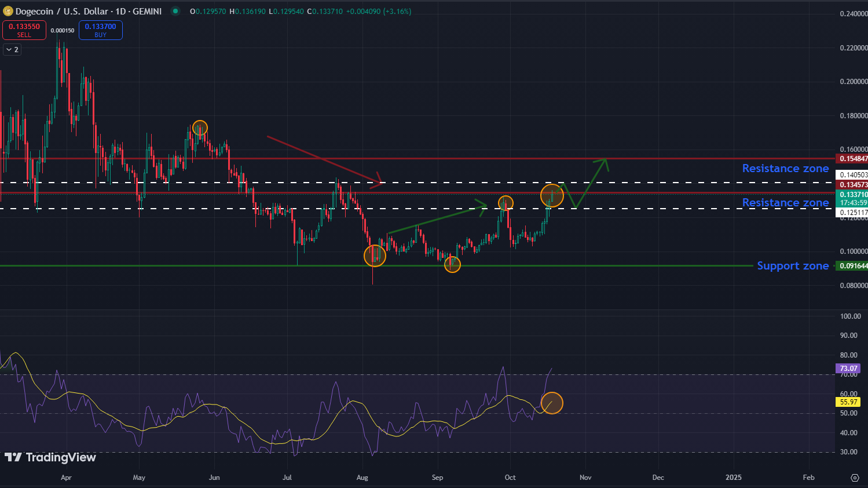Click the SELL button at 0.133550
Screen dimensions: 868x488
pos(24,30)
